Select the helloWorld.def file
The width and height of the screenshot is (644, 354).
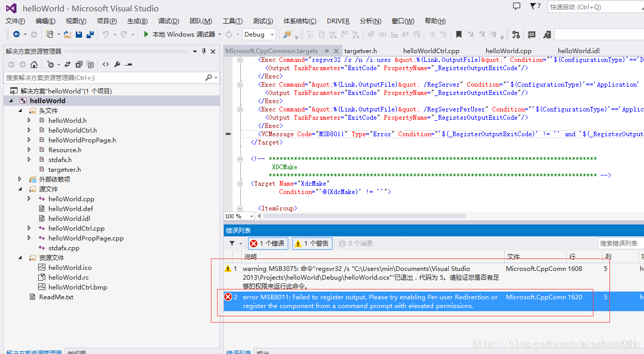point(71,208)
